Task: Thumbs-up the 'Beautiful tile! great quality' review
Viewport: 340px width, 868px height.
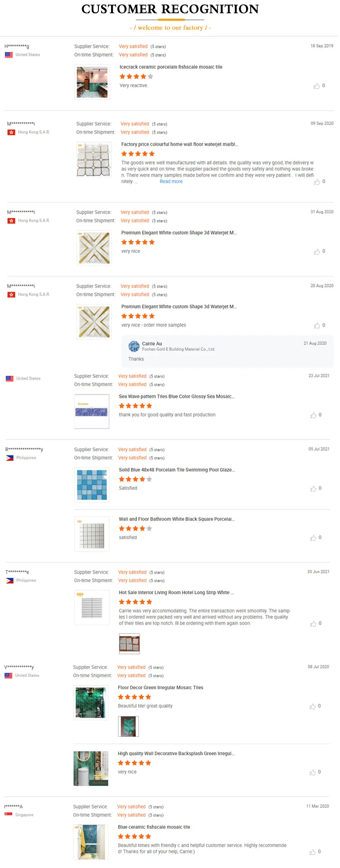Action: (312, 706)
